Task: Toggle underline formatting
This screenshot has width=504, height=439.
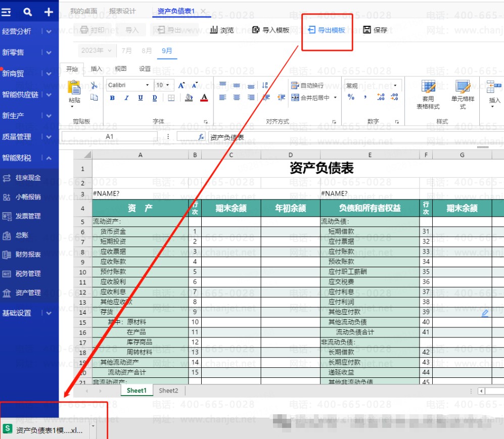Action: [141, 98]
